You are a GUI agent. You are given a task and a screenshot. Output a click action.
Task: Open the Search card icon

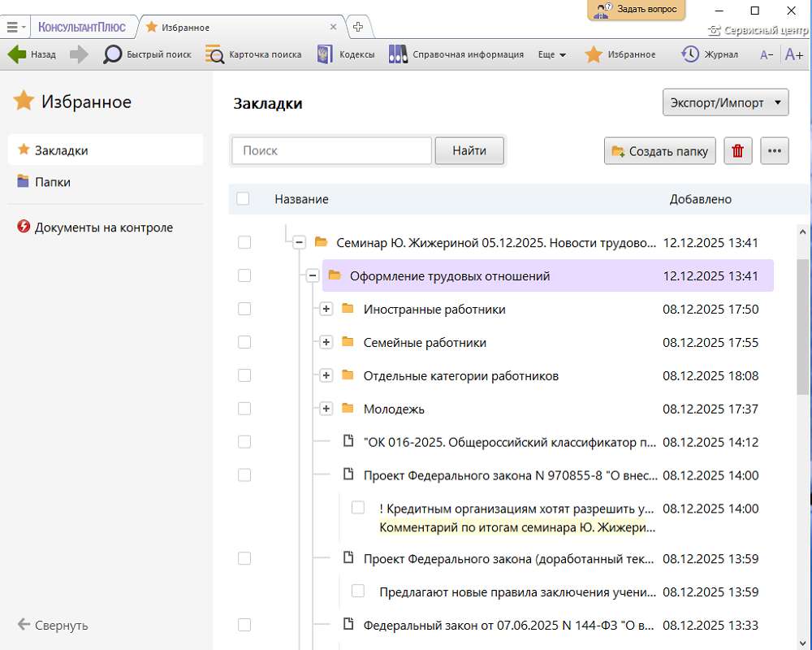point(214,54)
